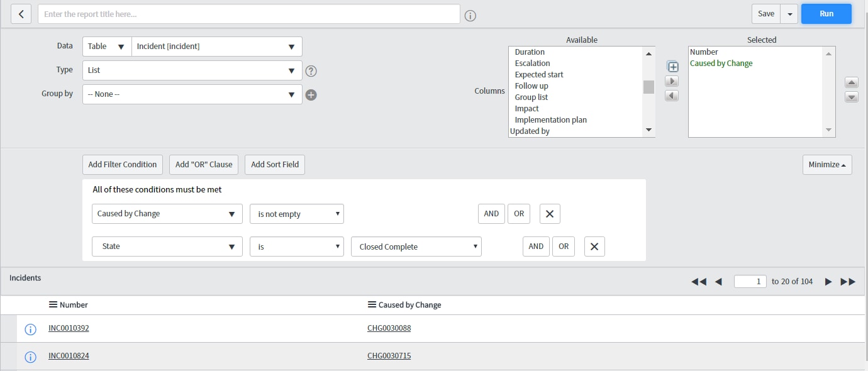Viewport: 868px width, 371px height.
Task: Move Impact right into Selected columns
Action: coord(672,82)
